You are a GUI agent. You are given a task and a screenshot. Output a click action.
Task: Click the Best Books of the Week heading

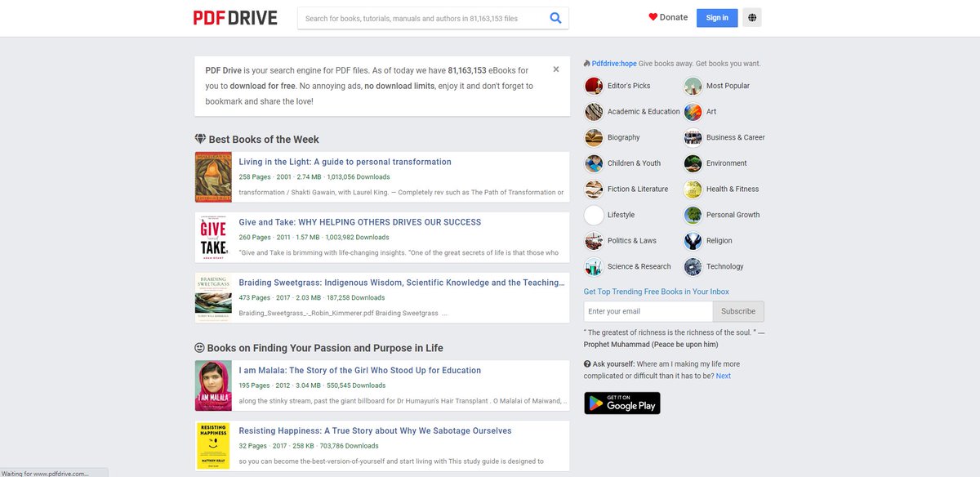[x=264, y=140]
